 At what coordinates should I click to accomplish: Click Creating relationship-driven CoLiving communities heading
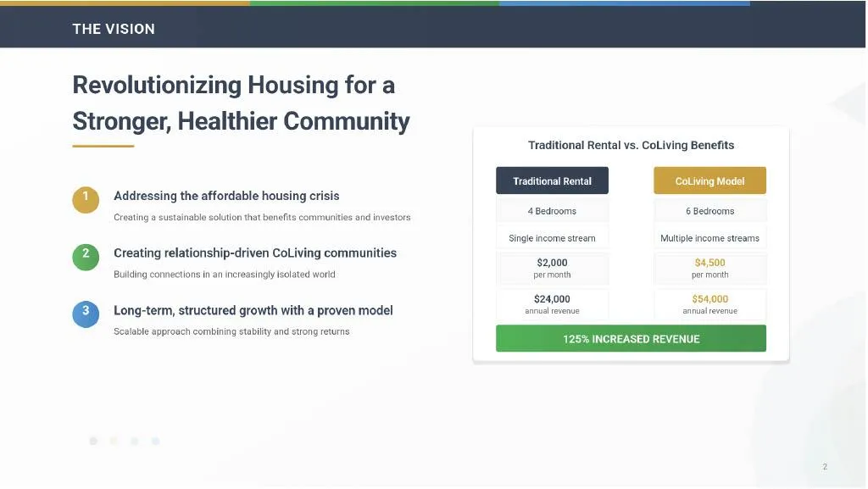coord(255,253)
